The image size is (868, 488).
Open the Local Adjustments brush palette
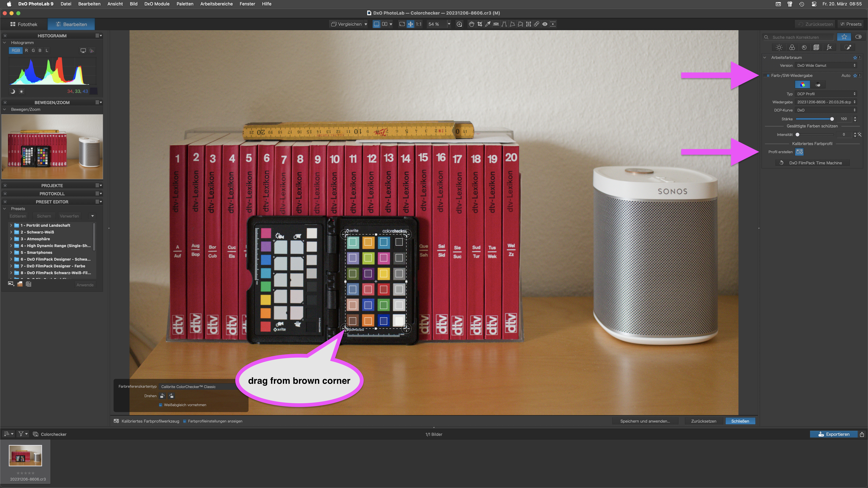848,47
